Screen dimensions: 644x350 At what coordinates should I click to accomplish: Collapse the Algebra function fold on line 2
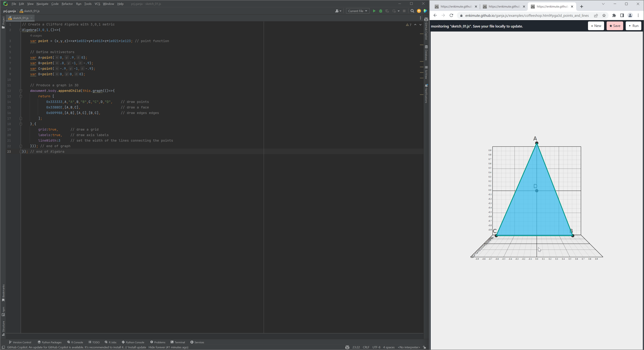pyautogui.click(x=21, y=30)
